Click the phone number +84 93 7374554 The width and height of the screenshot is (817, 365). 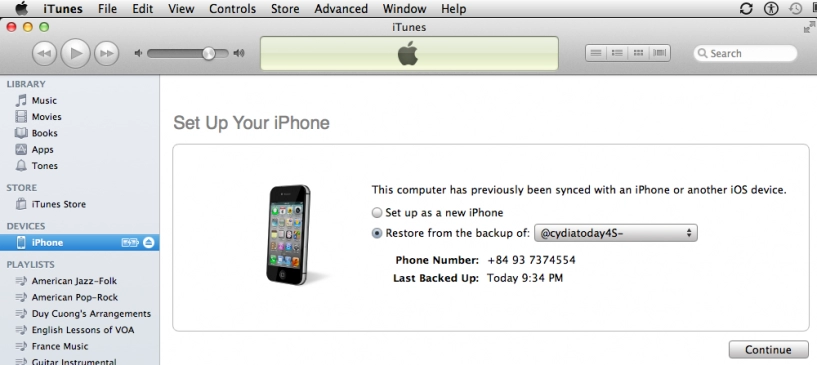coord(531,260)
